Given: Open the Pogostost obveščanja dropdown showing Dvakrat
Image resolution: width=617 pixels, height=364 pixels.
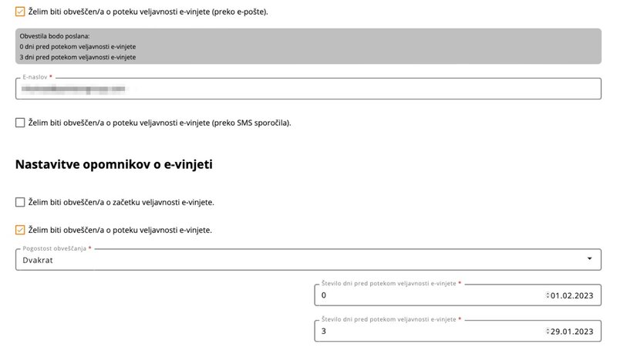Looking at the screenshot, I should pyautogui.click(x=308, y=260).
